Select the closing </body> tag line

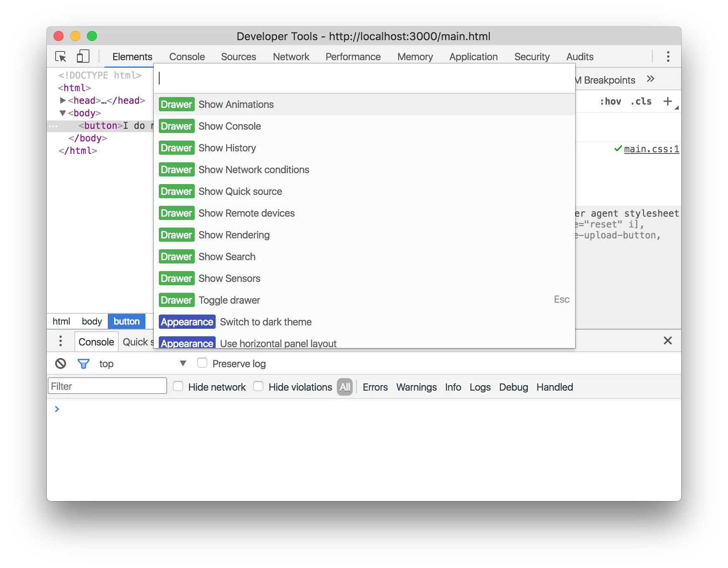(x=88, y=138)
